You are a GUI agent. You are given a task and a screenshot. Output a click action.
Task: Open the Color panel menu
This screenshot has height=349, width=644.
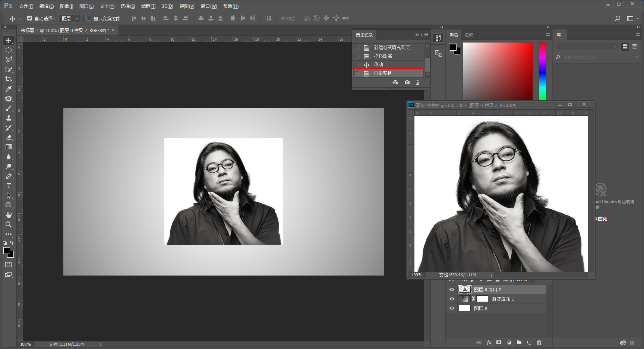coord(547,35)
